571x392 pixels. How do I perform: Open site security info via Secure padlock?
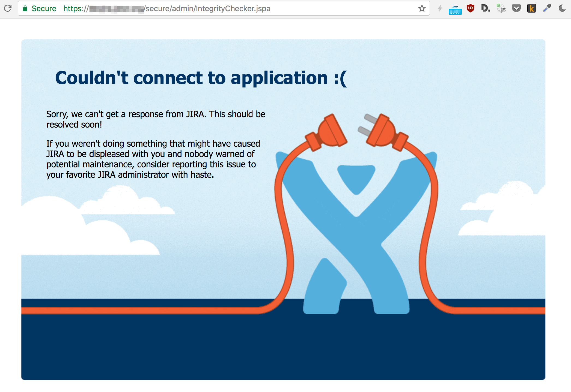click(25, 8)
